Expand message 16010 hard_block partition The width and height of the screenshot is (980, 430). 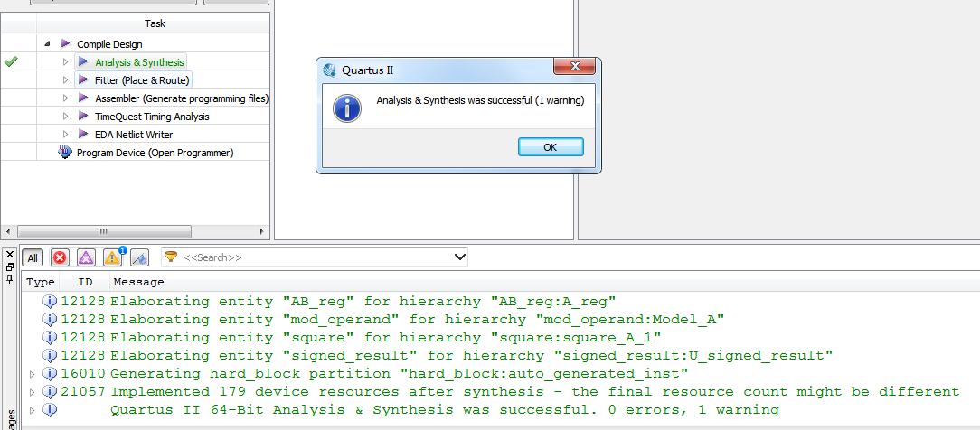pyautogui.click(x=33, y=374)
